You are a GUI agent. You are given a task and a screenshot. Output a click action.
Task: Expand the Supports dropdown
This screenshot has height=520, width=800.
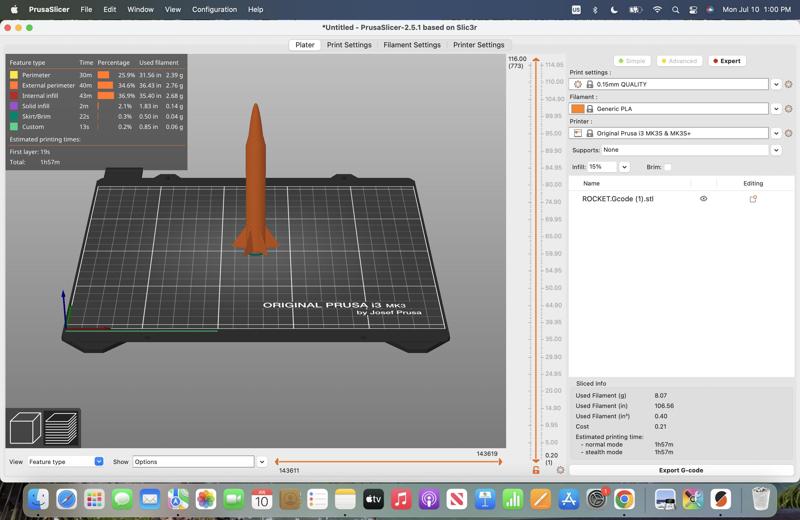click(776, 150)
